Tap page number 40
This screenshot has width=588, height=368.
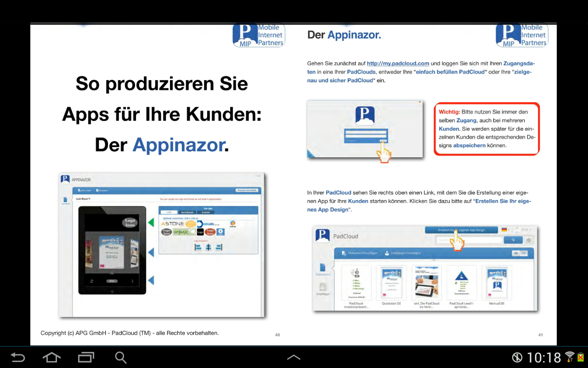pyautogui.click(x=277, y=335)
